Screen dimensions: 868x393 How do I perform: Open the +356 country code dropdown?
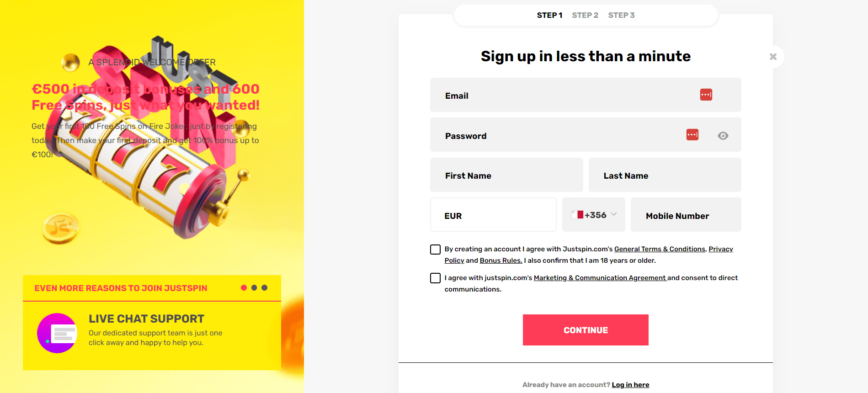pos(593,215)
